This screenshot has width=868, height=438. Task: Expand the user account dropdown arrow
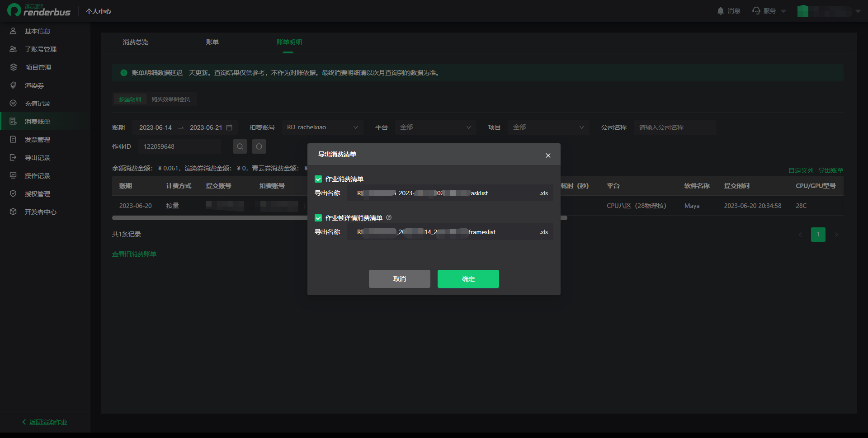(x=858, y=11)
